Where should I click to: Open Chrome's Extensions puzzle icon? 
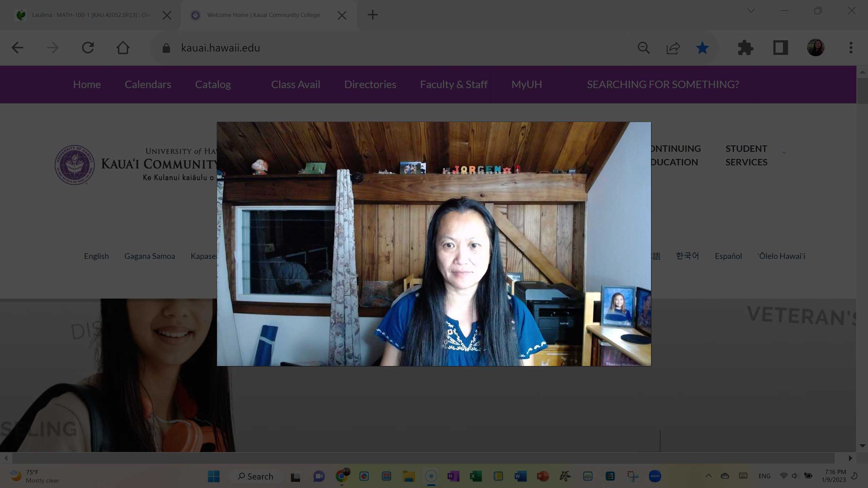coord(746,47)
